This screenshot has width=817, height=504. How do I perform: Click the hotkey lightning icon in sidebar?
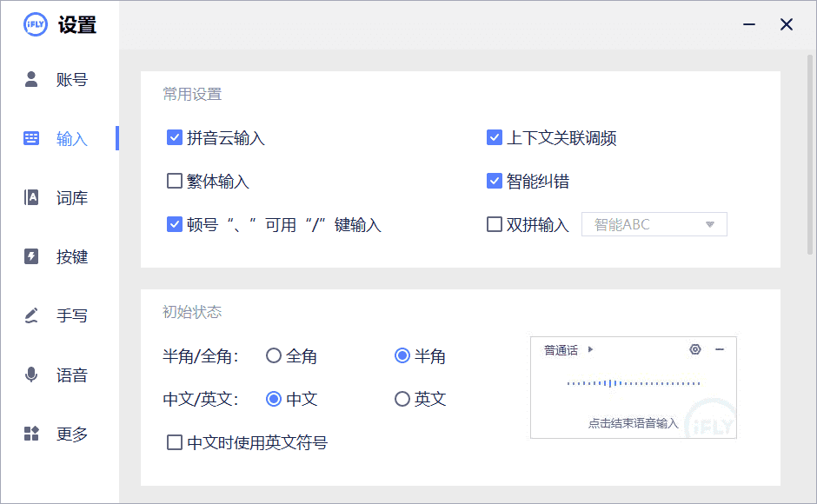pos(31,256)
